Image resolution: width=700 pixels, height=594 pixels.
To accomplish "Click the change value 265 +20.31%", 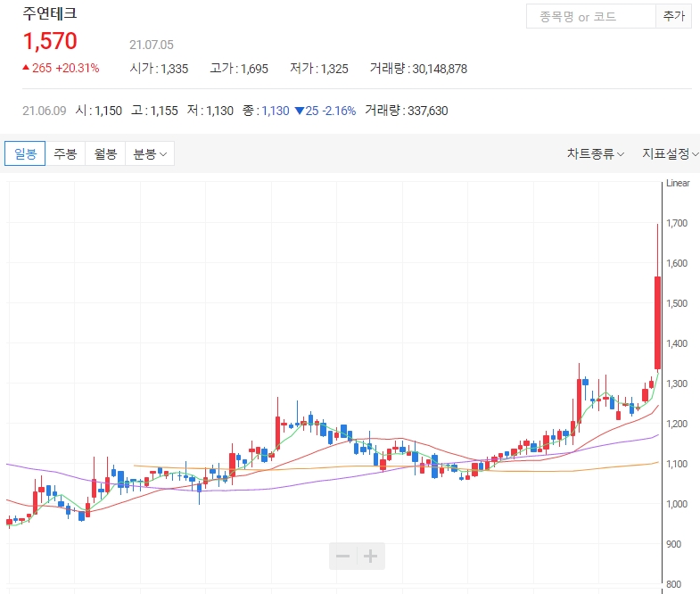I will coord(61,68).
